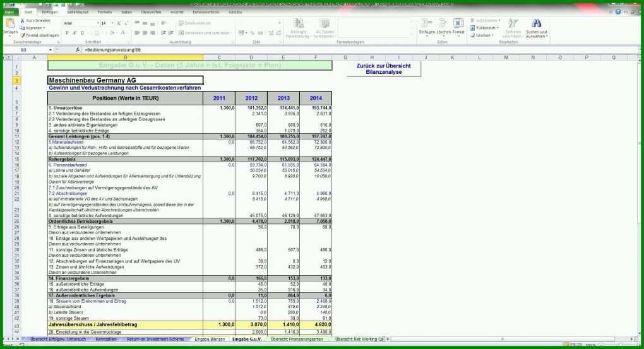
Task: Click the fill color bucket icon
Action: point(112,33)
